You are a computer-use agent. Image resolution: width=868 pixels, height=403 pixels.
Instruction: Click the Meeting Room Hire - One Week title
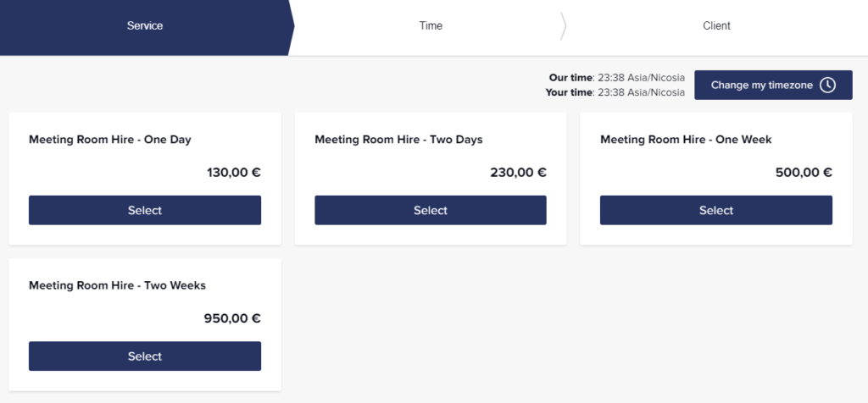[686, 140]
